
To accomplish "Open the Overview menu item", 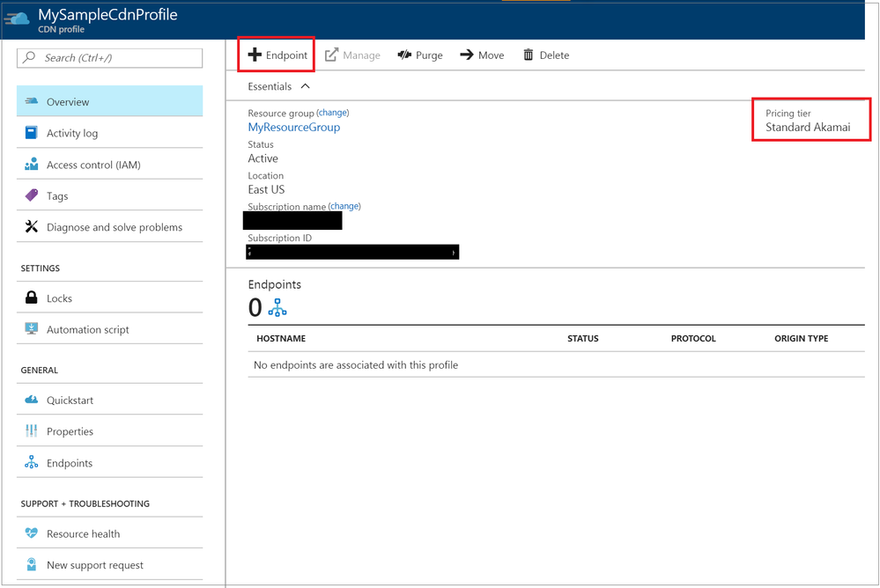I will (x=109, y=101).
